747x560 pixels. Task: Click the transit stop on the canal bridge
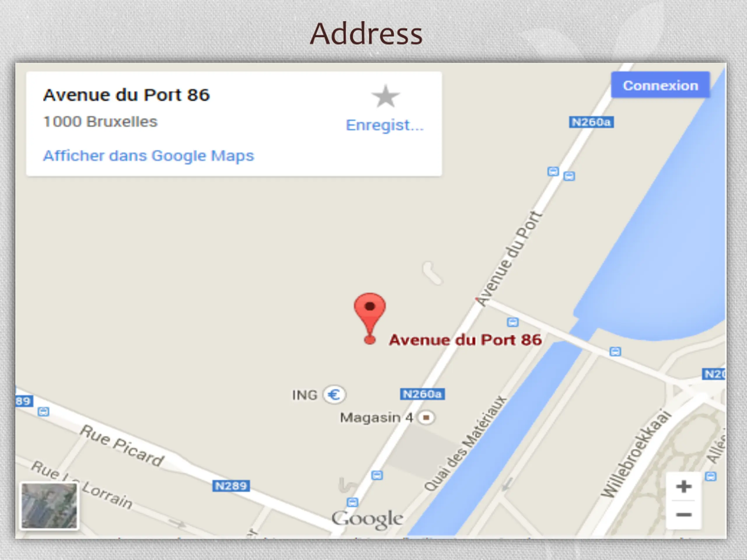point(615,351)
